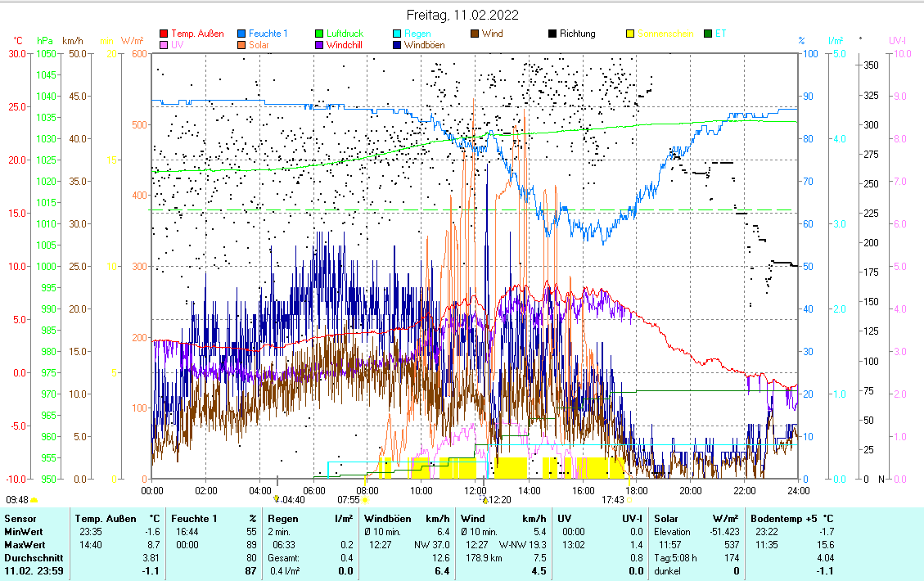Viewport: 924px width, 581px height.
Task: Click the 17:43 sunset time marker
Action: coord(613,499)
